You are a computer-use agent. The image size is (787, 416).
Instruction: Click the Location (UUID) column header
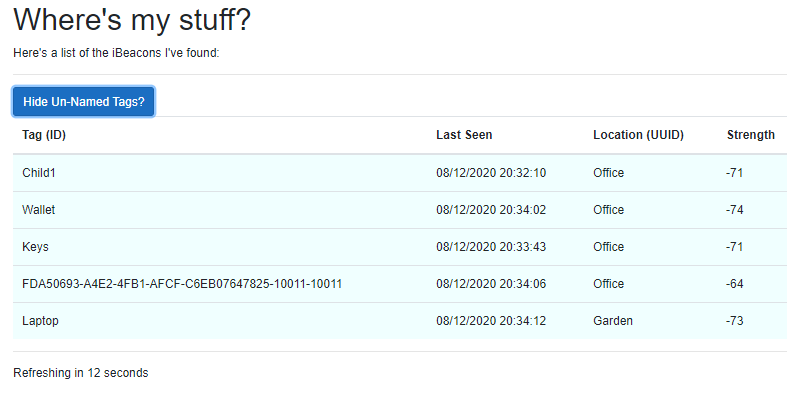click(x=638, y=135)
